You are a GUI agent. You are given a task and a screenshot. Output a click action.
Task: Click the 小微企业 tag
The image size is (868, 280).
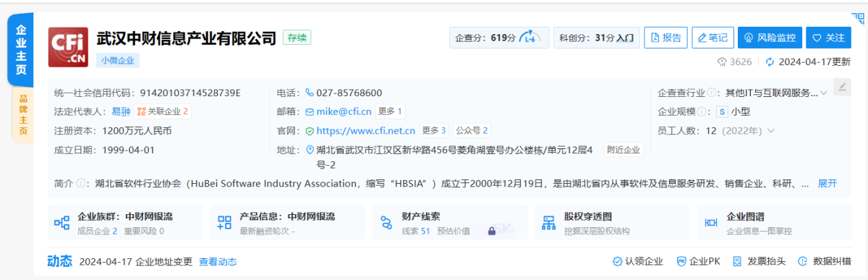tap(118, 61)
